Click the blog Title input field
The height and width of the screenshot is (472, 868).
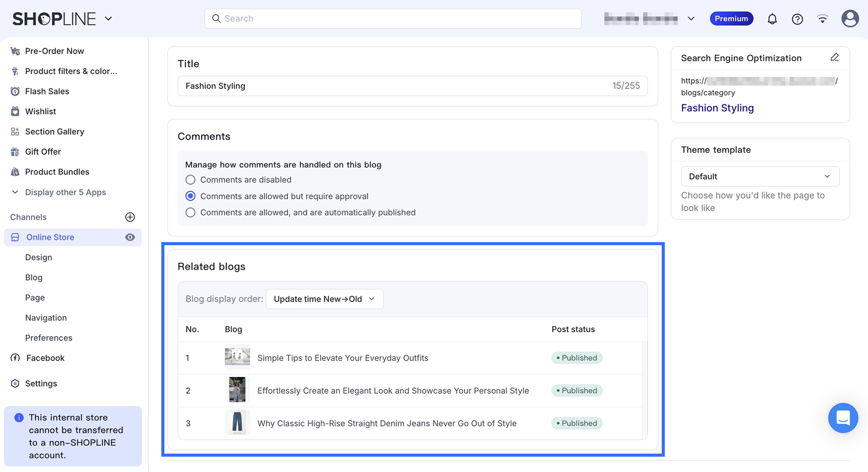413,86
